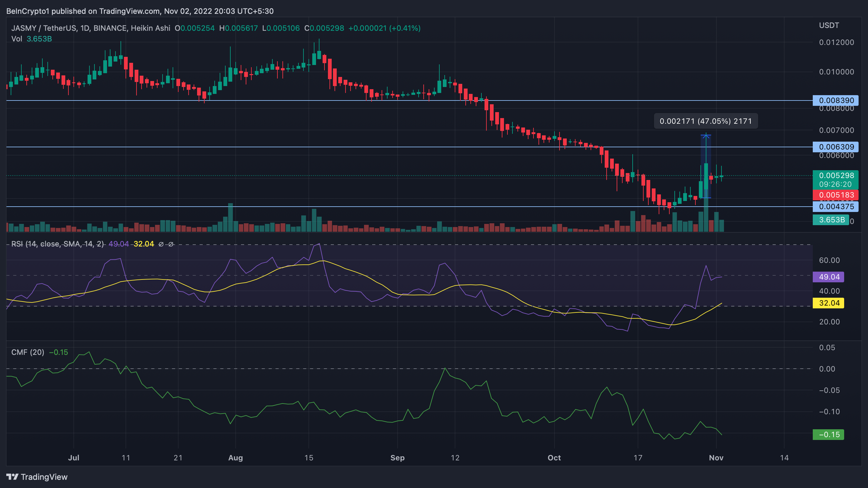Click the TradingView text link at bottom
This screenshot has height=488, width=868.
click(44, 476)
